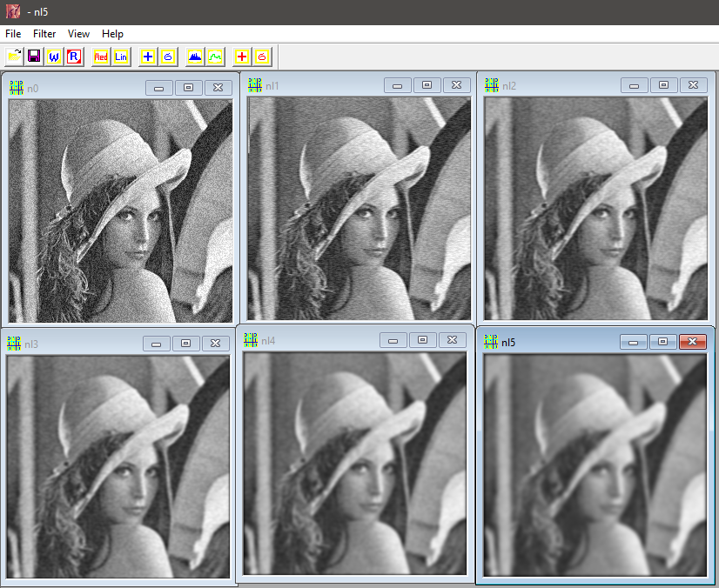Click the Open file toolbar icon
The width and height of the screenshot is (719, 588).
pos(14,57)
